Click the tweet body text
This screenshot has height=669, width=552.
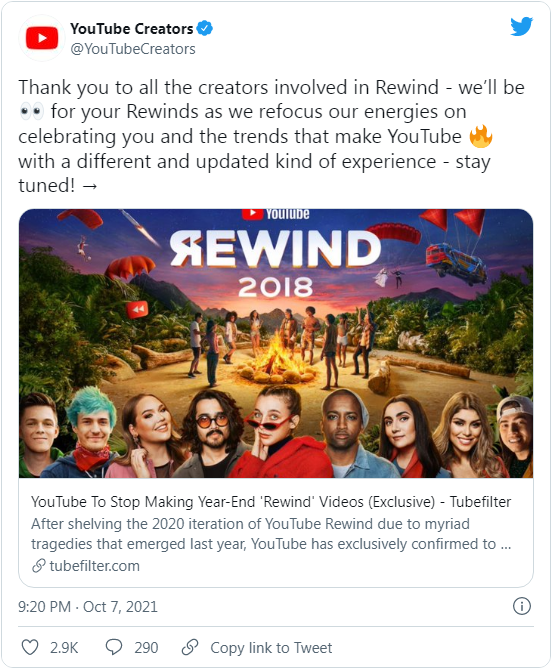point(271,137)
